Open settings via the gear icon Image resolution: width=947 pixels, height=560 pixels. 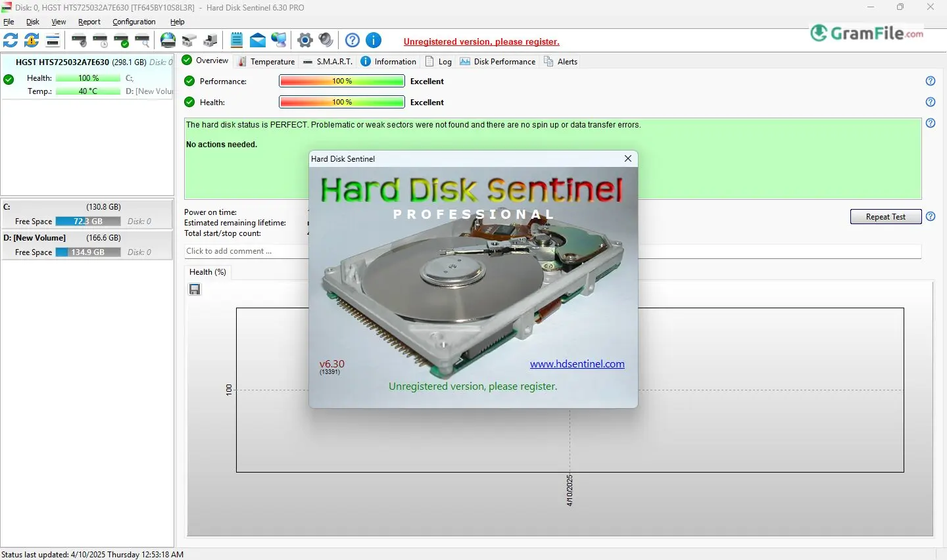(x=304, y=41)
